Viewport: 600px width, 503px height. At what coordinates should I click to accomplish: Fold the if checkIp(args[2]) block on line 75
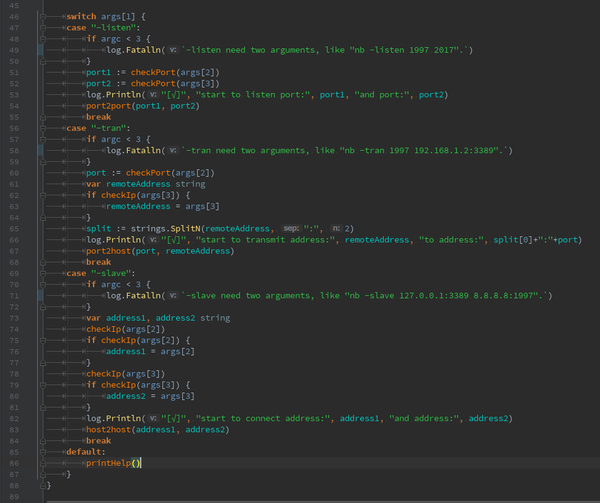coord(43,340)
